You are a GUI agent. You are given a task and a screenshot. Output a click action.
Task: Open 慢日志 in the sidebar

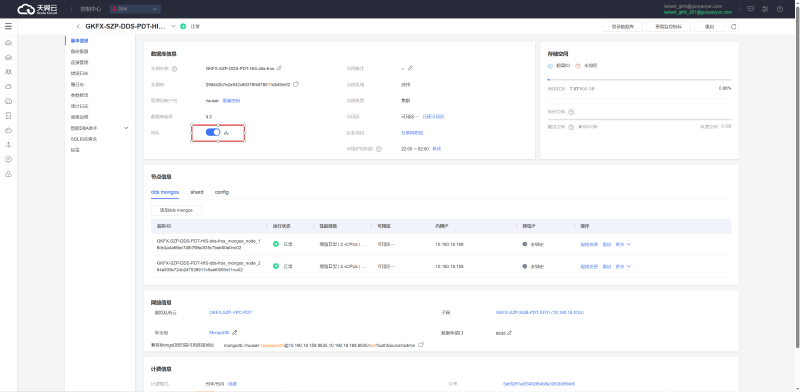tap(77, 84)
